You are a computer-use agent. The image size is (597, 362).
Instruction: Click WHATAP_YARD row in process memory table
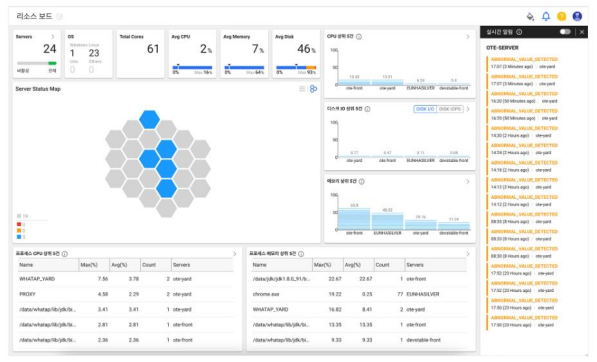click(x=359, y=309)
